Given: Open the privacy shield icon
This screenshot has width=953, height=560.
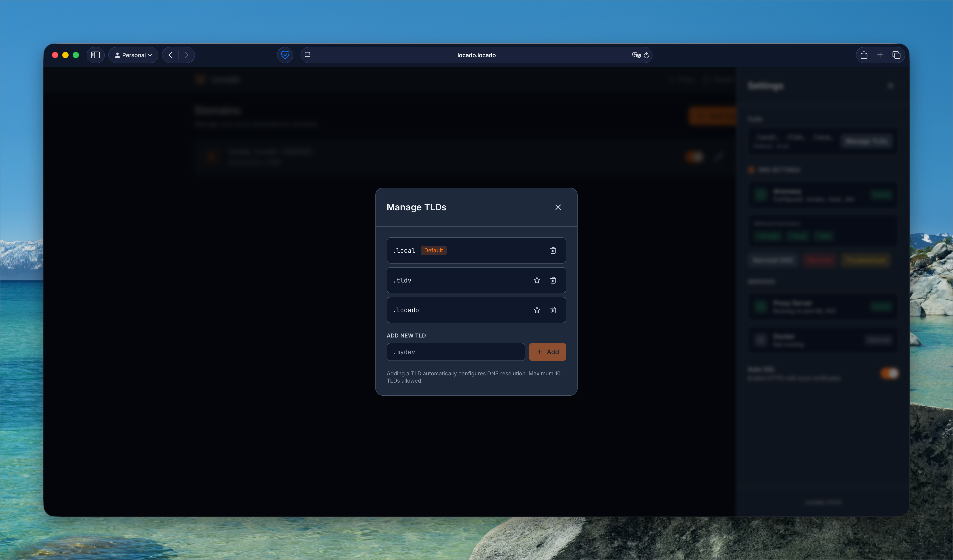Looking at the screenshot, I should coord(285,55).
